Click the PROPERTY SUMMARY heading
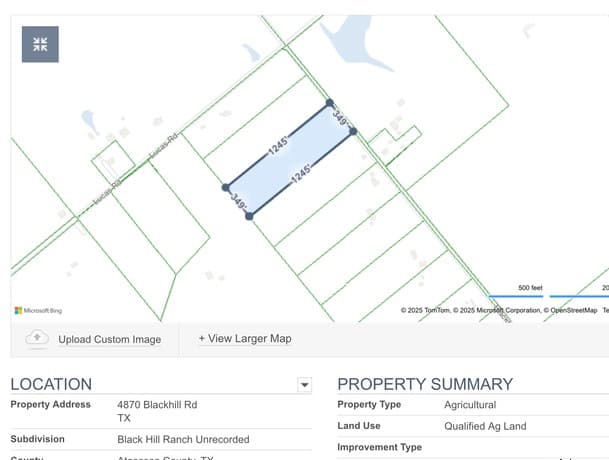 [425, 384]
